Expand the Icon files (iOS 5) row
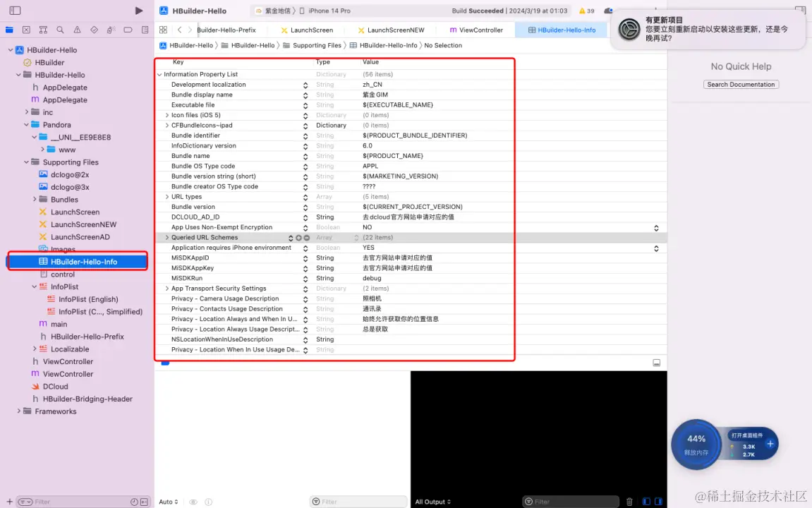The width and height of the screenshot is (812, 508). click(166, 115)
